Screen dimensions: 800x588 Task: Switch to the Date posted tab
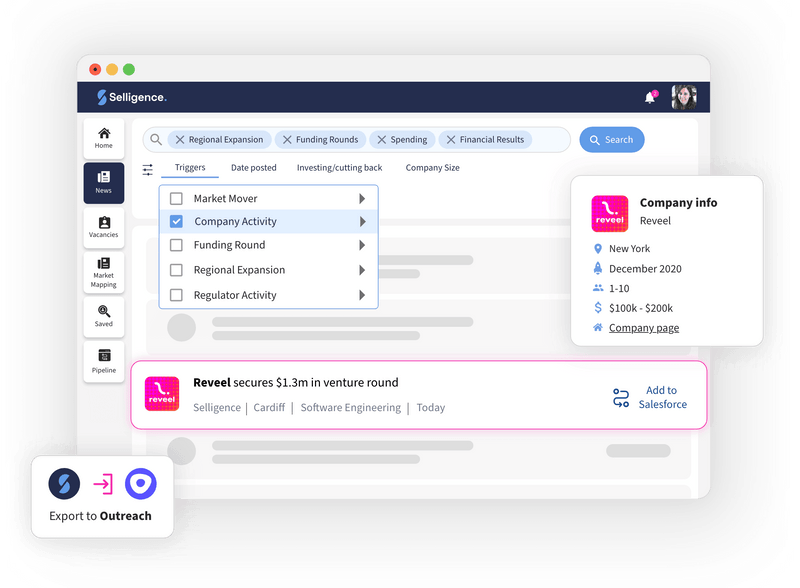pyautogui.click(x=254, y=168)
